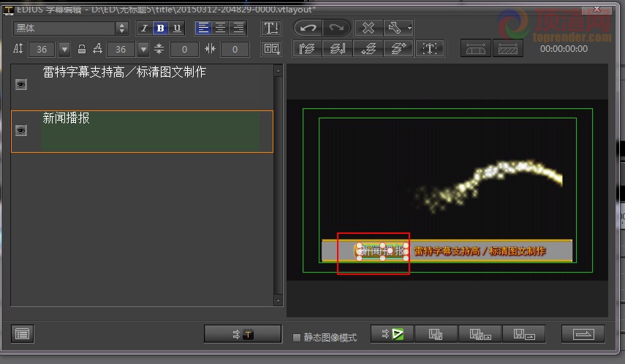This screenshot has height=364, width=625.
Task: Select the 新闻播报 text row
Action: pyautogui.click(x=142, y=131)
